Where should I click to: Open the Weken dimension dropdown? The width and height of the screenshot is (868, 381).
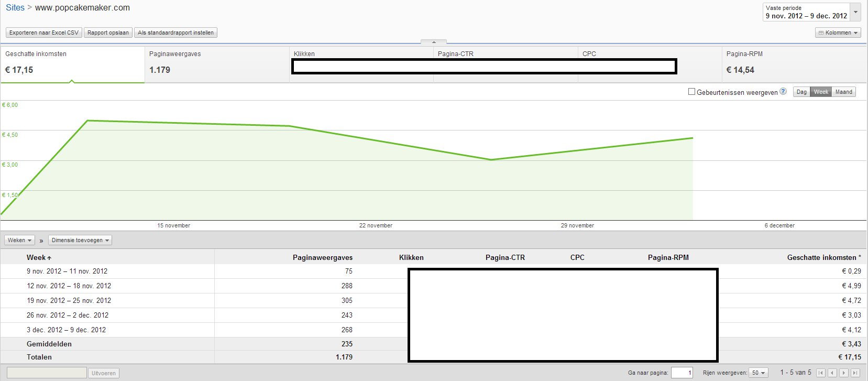click(x=19, y=240)
